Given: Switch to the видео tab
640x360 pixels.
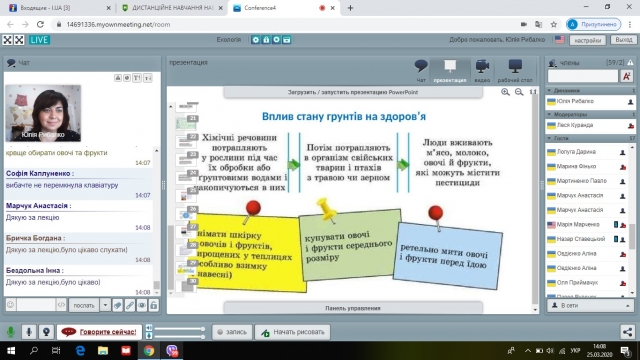Looking at the screenshot, I should 482,71.
